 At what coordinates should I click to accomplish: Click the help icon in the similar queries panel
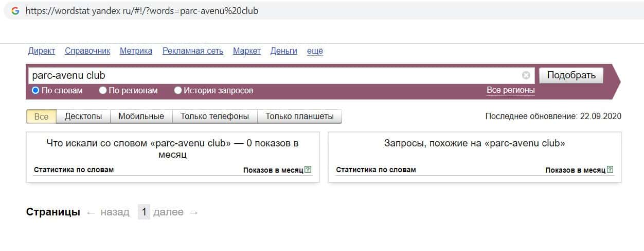[610, 170]
